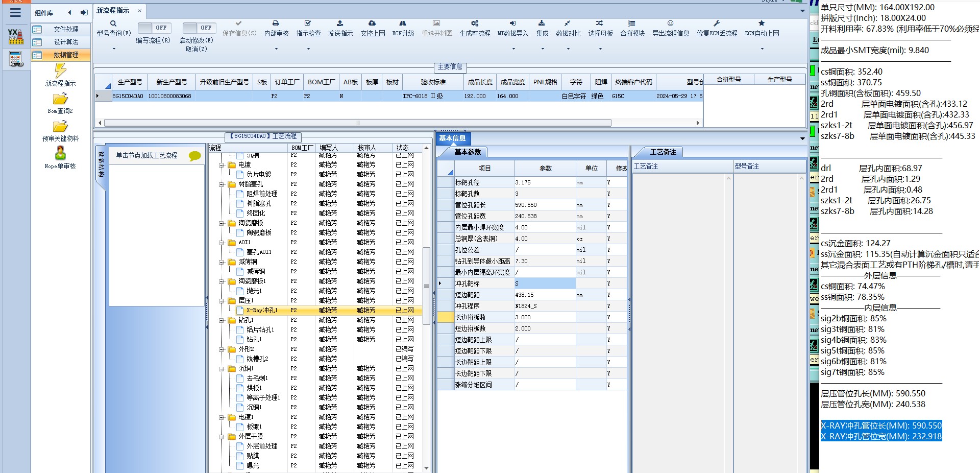Click the 管位孔距长 value 590.550
This screenshot has height=473, width=980.
[545, 205]
